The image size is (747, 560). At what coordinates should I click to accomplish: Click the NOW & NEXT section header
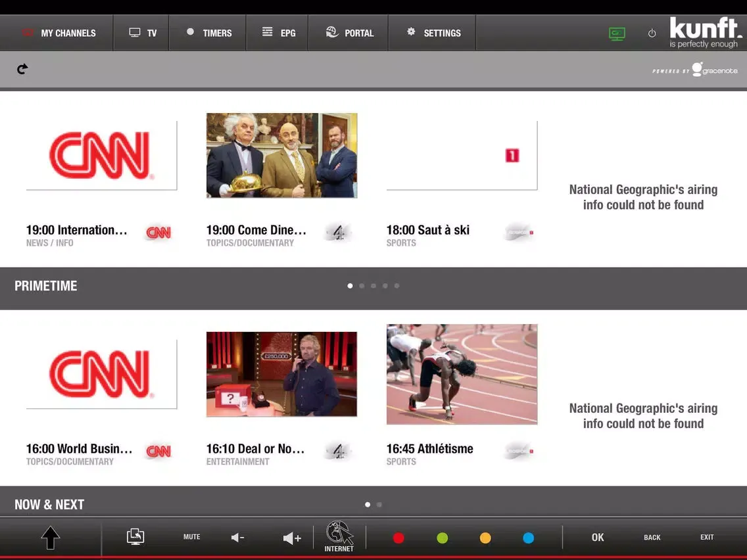tap(49, 504)
